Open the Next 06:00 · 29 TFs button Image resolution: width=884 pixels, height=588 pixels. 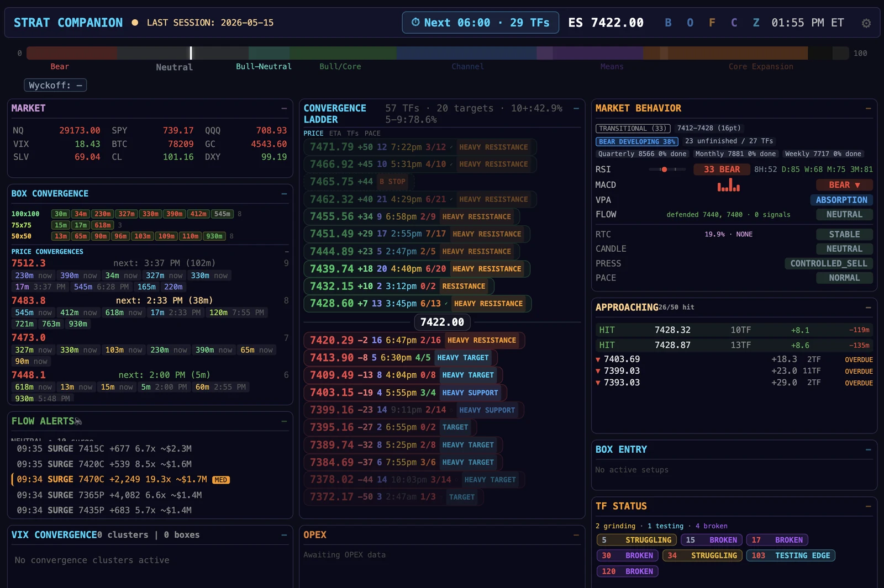click(480, 23)
